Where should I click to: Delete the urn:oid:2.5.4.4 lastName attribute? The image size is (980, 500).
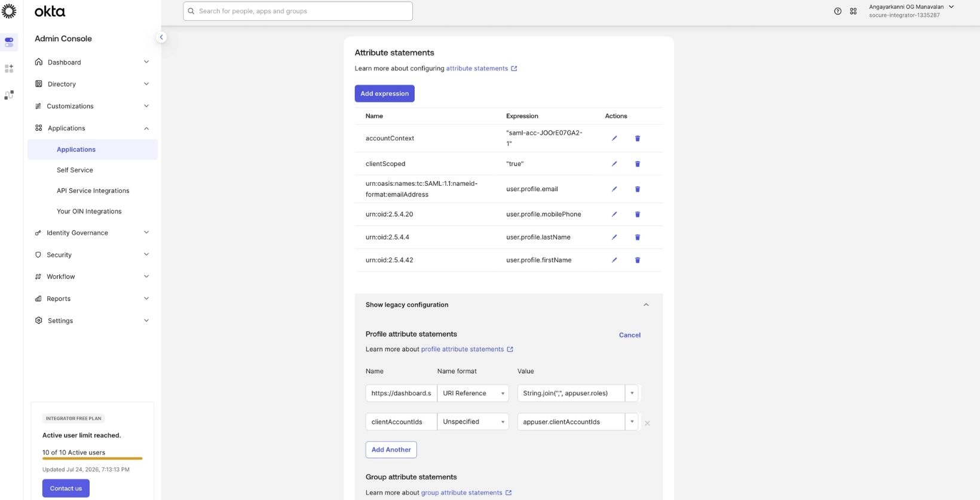click(x=638, y=237)
